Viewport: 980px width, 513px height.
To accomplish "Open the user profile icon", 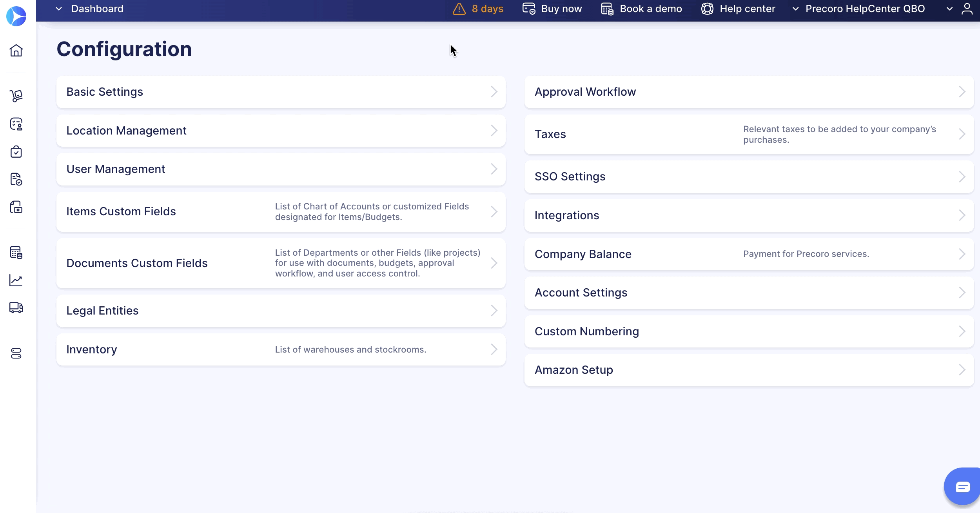I will coord(967,9).
